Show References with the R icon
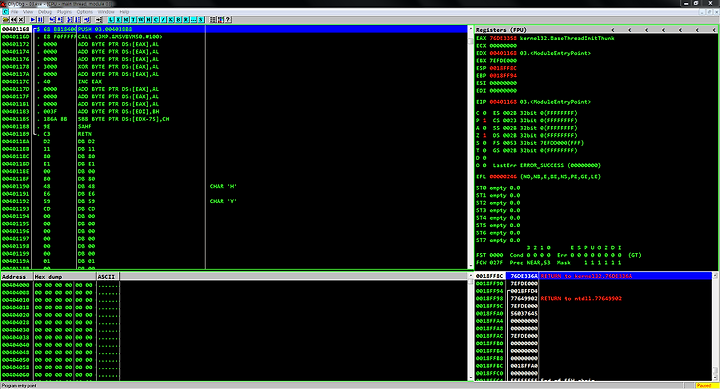 point(186,20)
